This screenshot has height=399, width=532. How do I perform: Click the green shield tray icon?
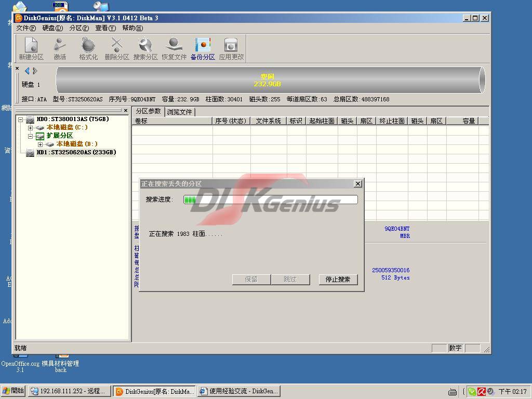coord(472,392)
